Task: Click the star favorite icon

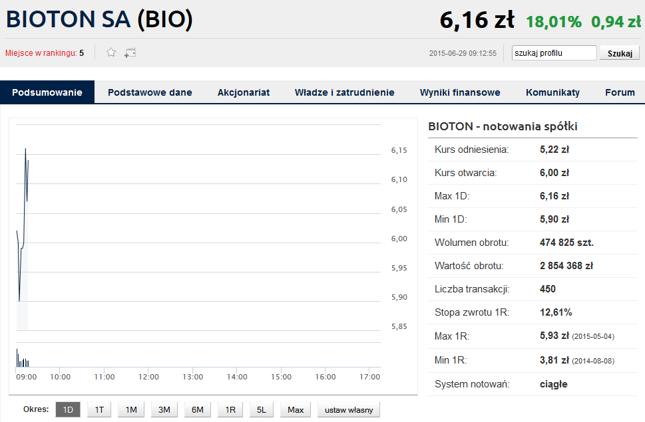Action: (111, 53)
